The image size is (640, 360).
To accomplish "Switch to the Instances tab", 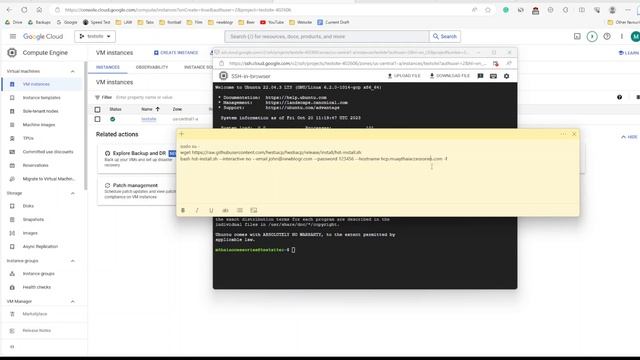I will tap(108, 67).
